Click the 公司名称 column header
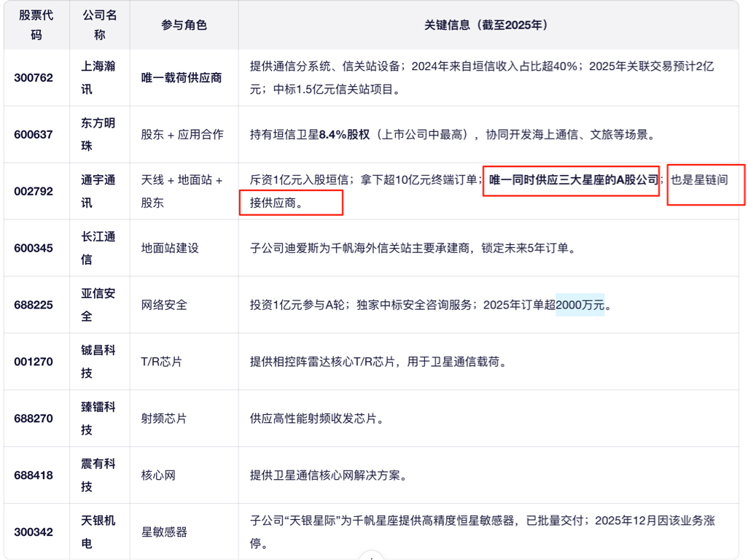This screenshot has height=560, width=748. tap(99, 25)
